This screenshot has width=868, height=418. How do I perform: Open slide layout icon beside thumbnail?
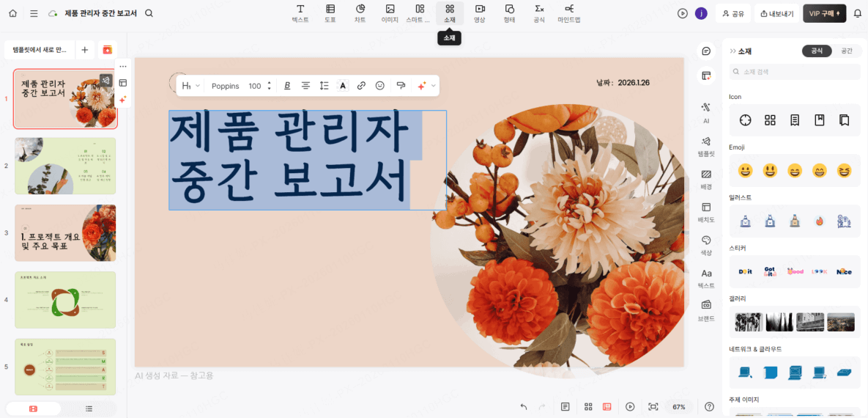pyautogui.click(x=123, y=83)
